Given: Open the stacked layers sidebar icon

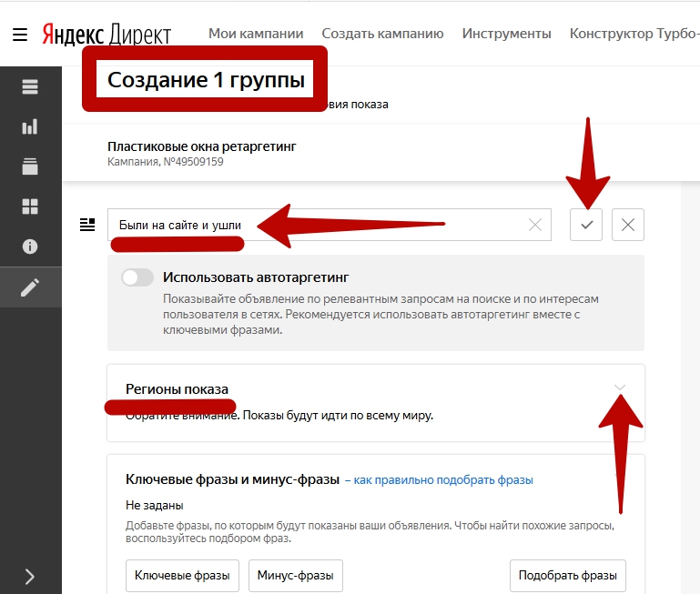Looking at the screenshot, I should (30, 166).
